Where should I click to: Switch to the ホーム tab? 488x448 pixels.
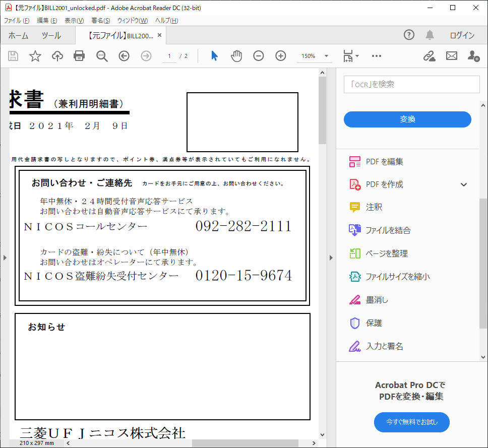tap(18, 35)
